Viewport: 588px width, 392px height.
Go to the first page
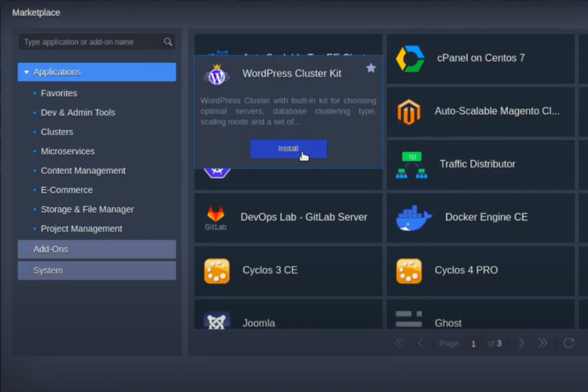coord(399,343)
